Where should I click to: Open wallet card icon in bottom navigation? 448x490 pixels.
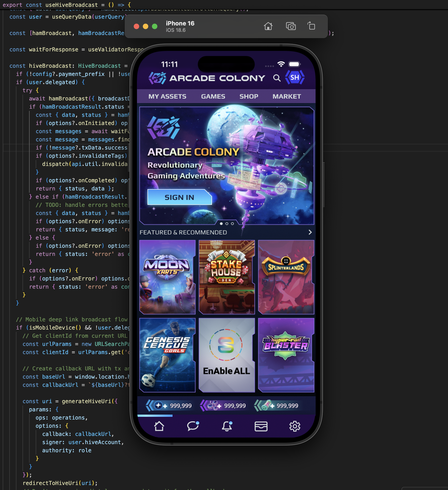coord(261,426)
